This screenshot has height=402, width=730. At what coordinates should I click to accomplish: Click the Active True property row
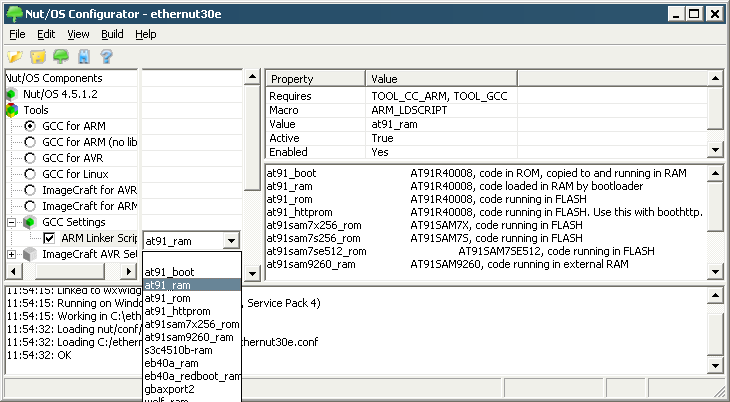pos(487,138)
